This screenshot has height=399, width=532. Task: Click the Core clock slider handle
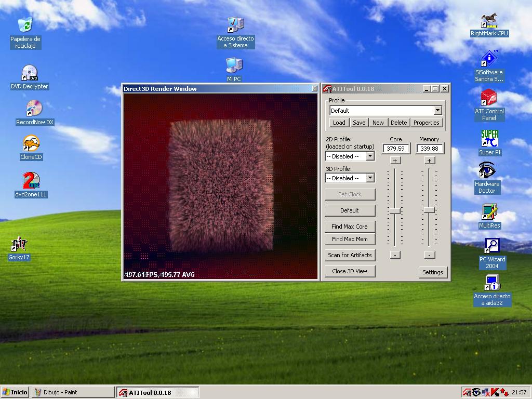coord(395,210)
